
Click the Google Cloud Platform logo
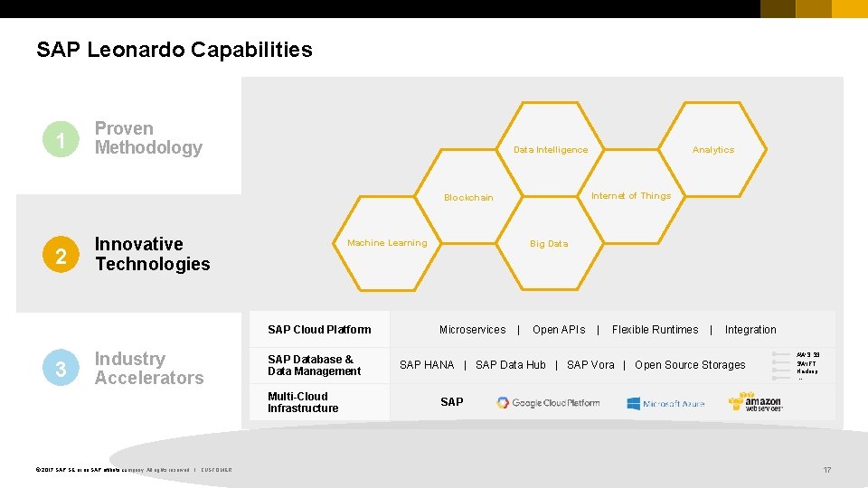(548, 403)
